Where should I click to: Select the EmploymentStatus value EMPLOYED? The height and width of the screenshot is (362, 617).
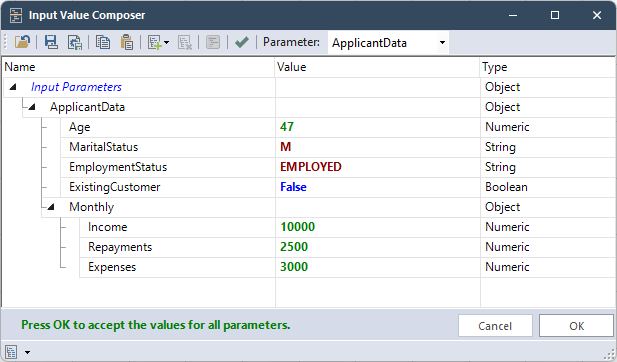(x=311, y=167)
